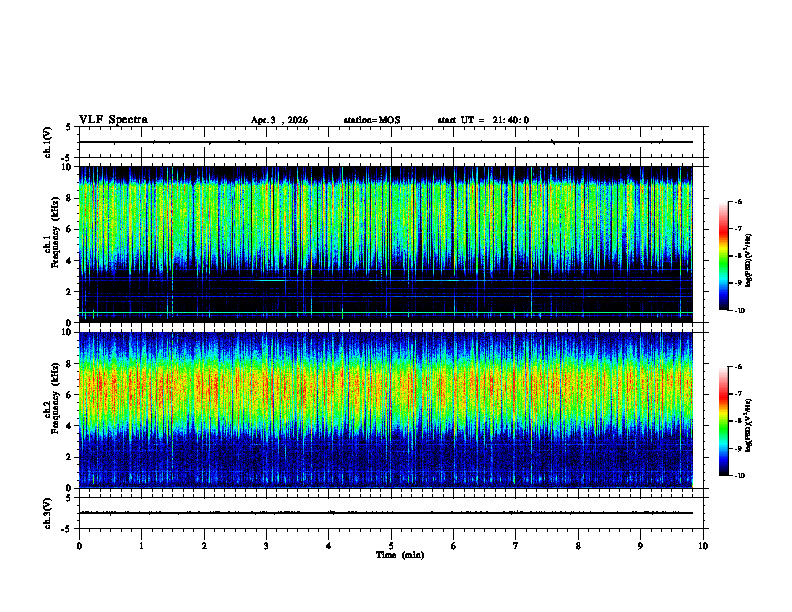Click time axis tick label "6"
The height and width of the screenshot is (612, 792).
454,546
